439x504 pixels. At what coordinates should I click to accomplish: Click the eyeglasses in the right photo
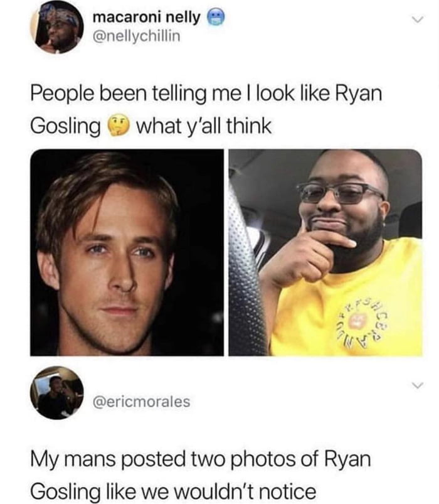point(341,193)
